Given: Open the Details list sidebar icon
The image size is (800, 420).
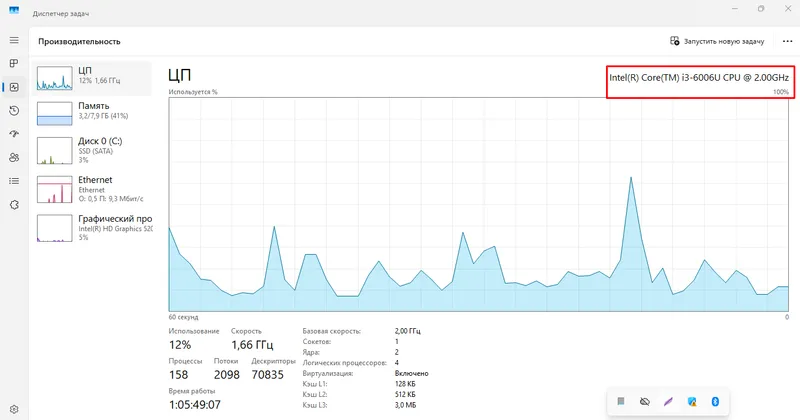Looking at the screenshot, I should (x=14, y=181).
